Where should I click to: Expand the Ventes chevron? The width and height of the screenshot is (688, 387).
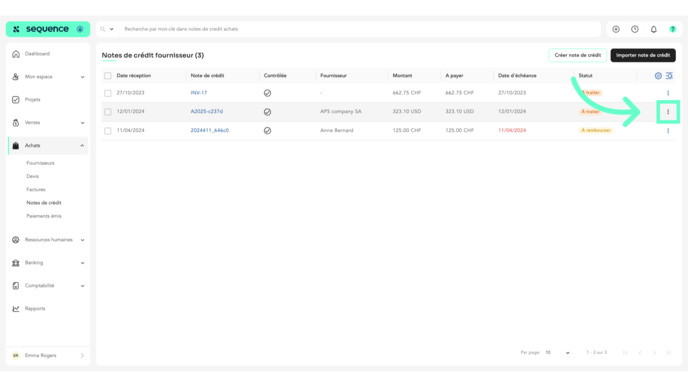pos(82,123)
